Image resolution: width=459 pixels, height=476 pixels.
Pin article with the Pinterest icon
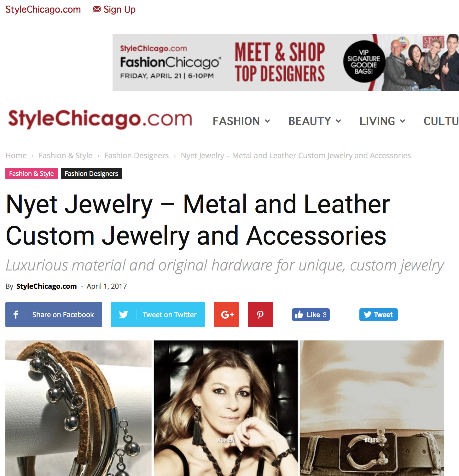[x=260, y=315]
